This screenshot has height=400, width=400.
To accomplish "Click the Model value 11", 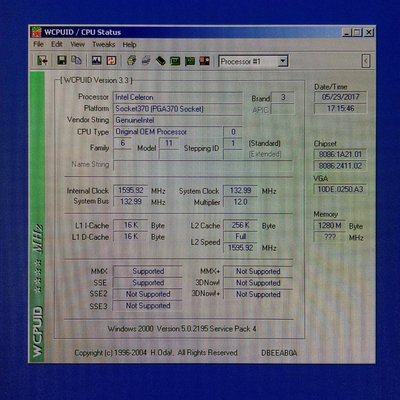I will click(169, 143).
